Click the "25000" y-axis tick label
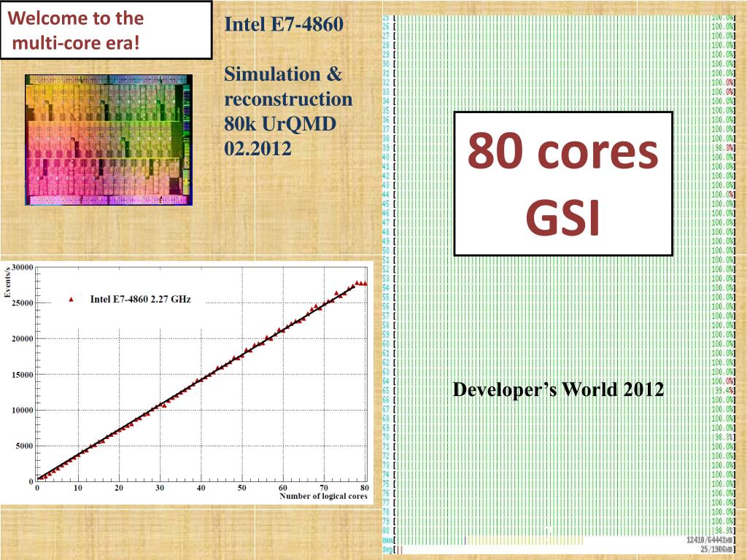This screenshot has height=560, width=747. (23, 303)
